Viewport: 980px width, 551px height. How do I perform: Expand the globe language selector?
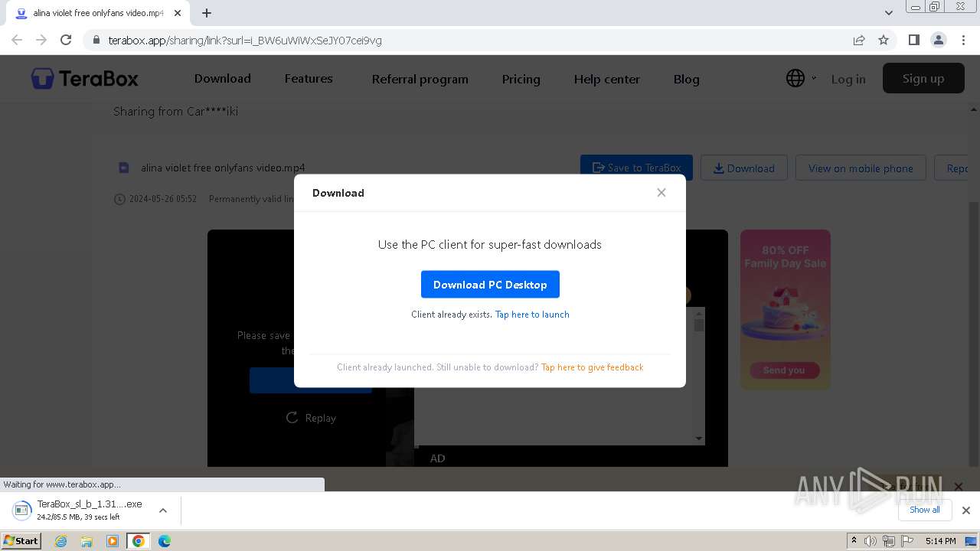click(x=801, y=78)
